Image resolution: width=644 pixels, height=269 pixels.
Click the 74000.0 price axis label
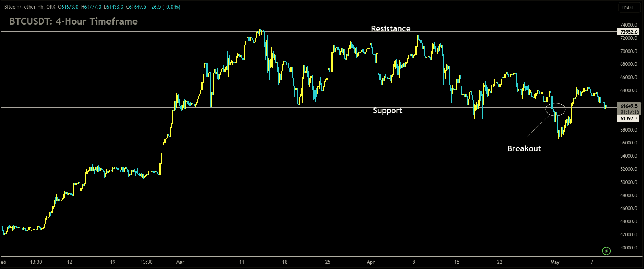628,25
